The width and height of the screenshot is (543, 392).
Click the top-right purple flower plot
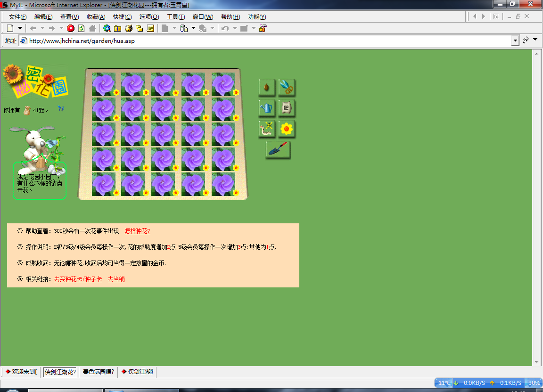[x=223, y=84]
